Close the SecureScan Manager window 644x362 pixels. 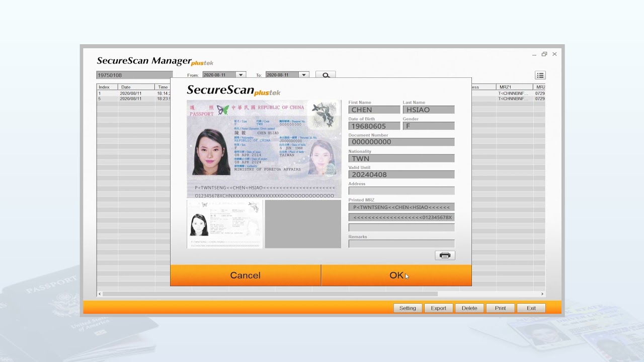point(554,54)
